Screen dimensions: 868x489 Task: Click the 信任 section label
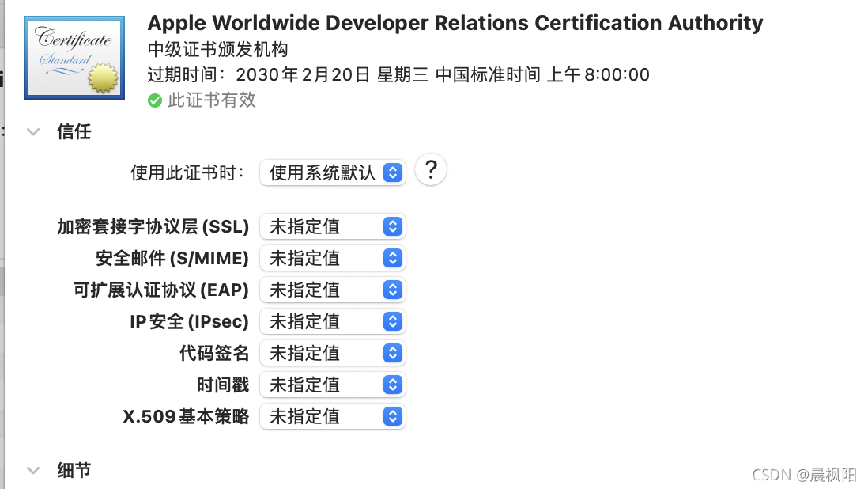pos(74,132)
